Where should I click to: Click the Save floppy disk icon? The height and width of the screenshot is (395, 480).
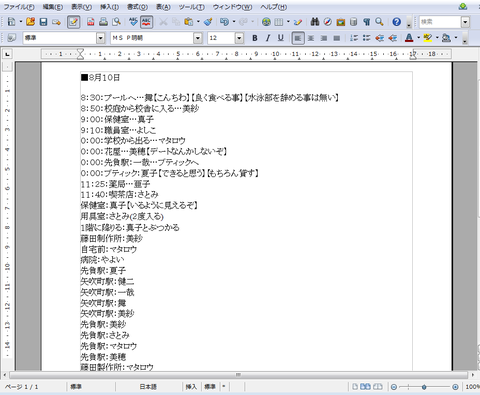pos(43,22)
